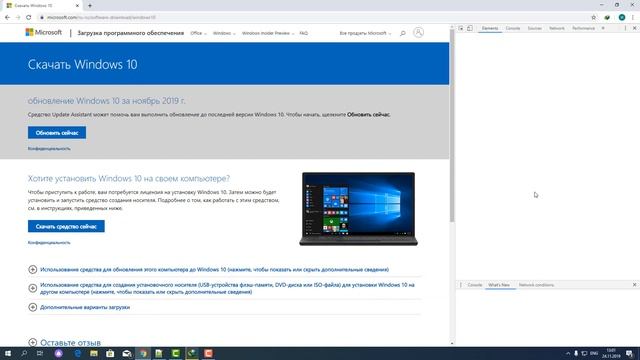The height and width of the screenshot is (360, 640).
Task: Click the extension icon next to the bookmark star
Action: [x=607, y=17]
